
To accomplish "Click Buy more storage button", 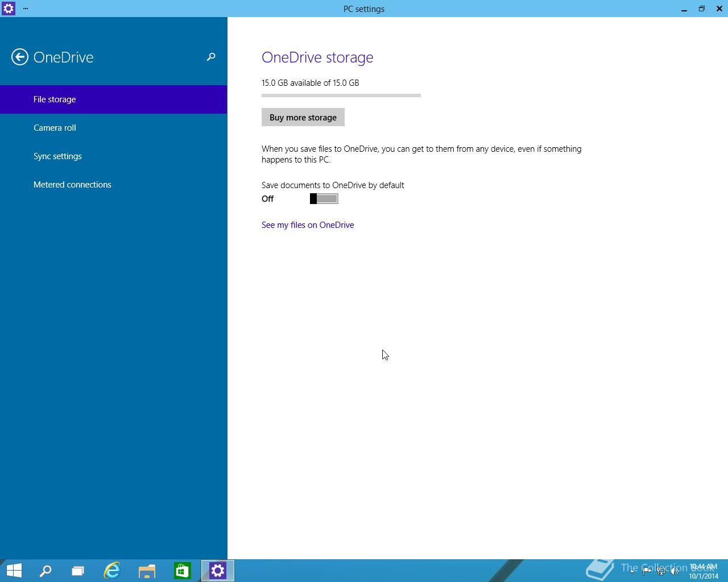I will click(x=303, y=117).
